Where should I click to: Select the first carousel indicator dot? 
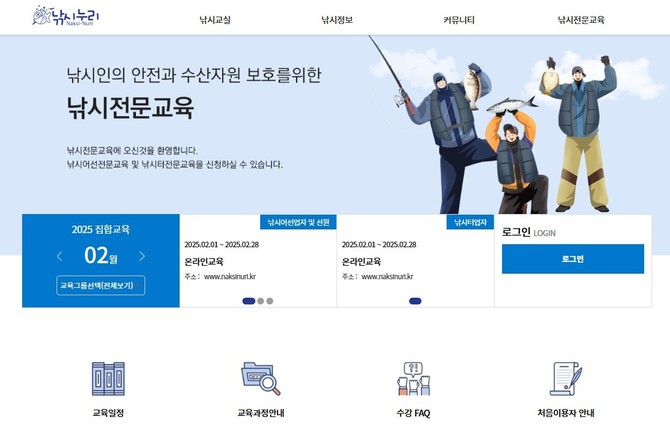[249, 301]
